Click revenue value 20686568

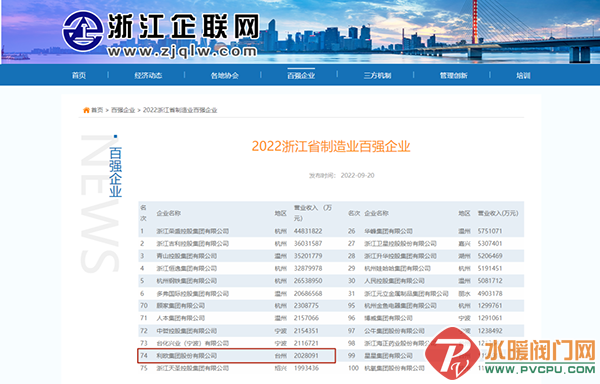coord(308,293)
